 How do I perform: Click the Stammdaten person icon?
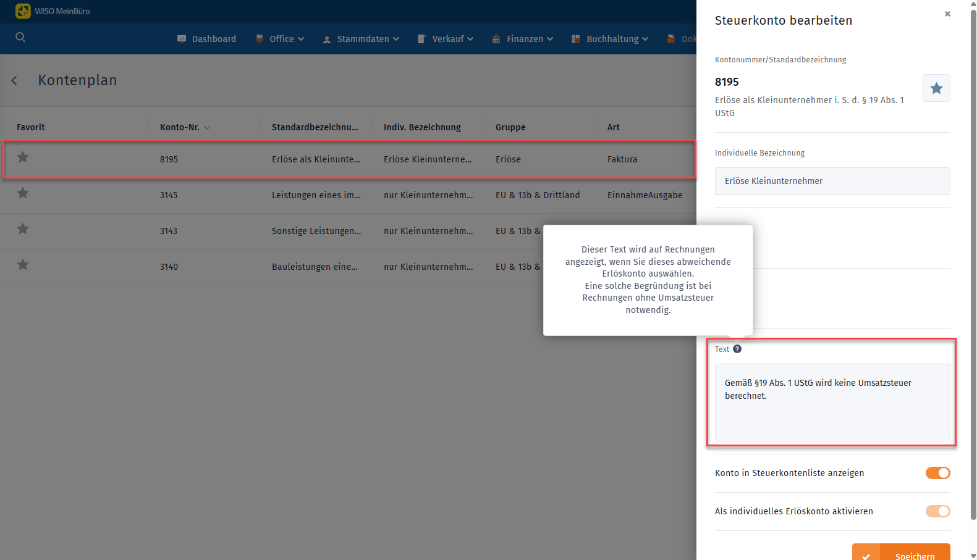point(327,39)
